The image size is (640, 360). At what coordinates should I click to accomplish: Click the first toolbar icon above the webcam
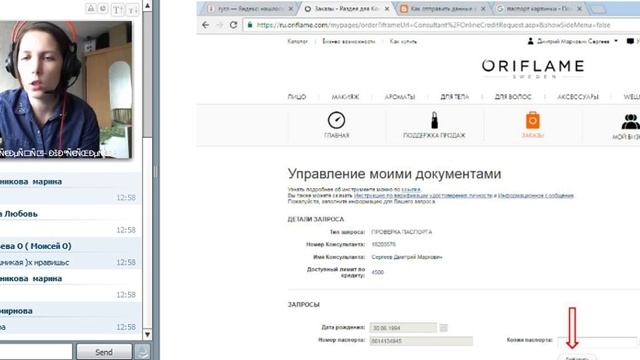tap(91, 8)
